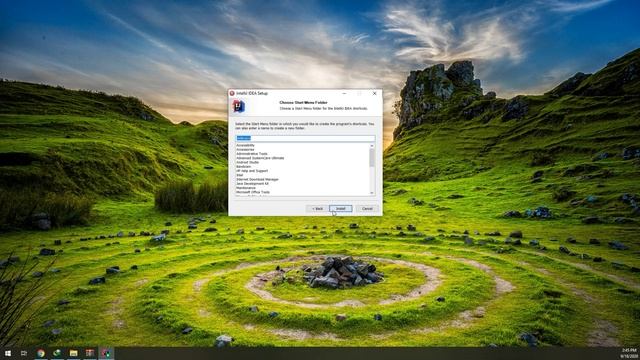Screen dimensions: 640x360
Task: Minimize the IntelliJ IDEA Setup window
Action: click(x=344, y=93)
